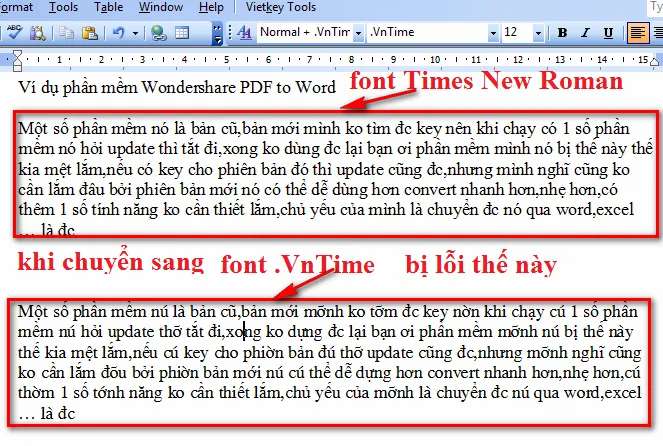Open the Tools menu
This screenshot has height=446, width=663.
pos(63,7)
